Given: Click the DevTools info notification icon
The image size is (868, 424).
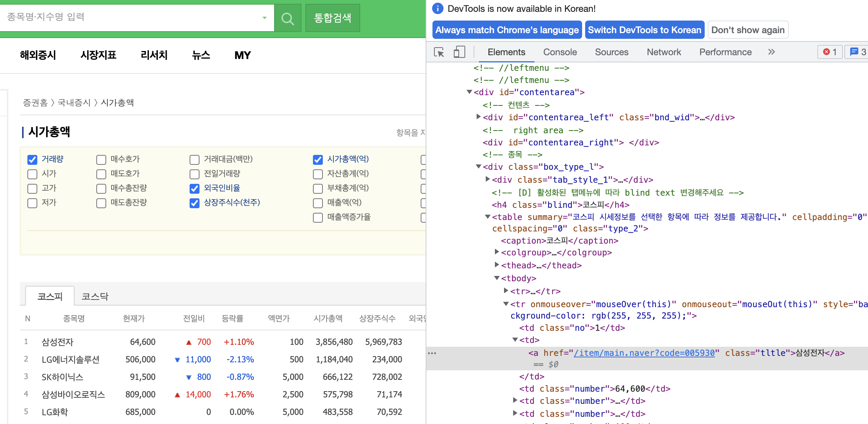Looking at the screenshot, I should (x=438, y=8).
